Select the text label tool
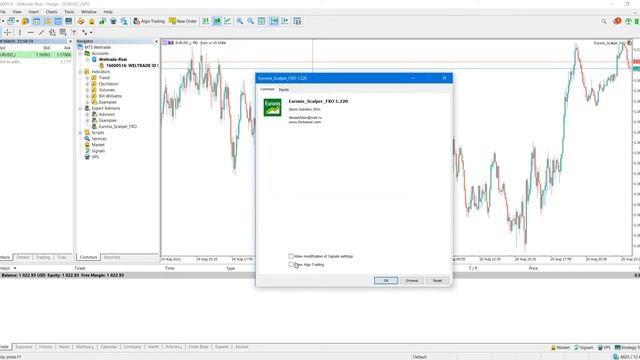The height and width of the screenshot is (360, 640). [x=74, y=32]
